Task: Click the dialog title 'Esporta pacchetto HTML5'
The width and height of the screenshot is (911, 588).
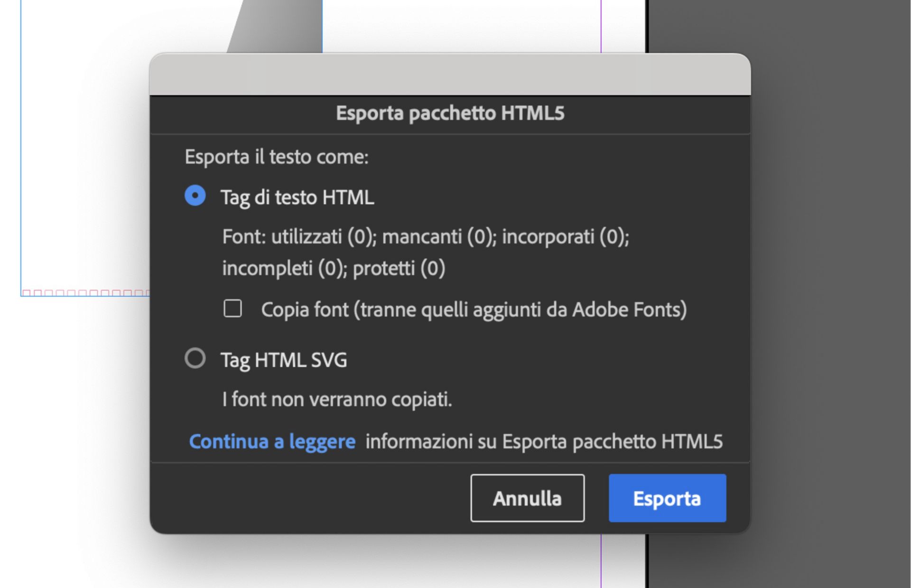Action: [450, 113]
